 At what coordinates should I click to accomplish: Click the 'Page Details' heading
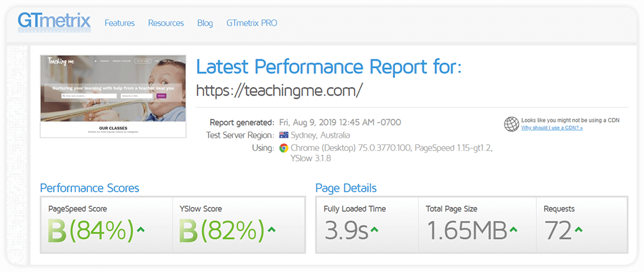[346, 189]
